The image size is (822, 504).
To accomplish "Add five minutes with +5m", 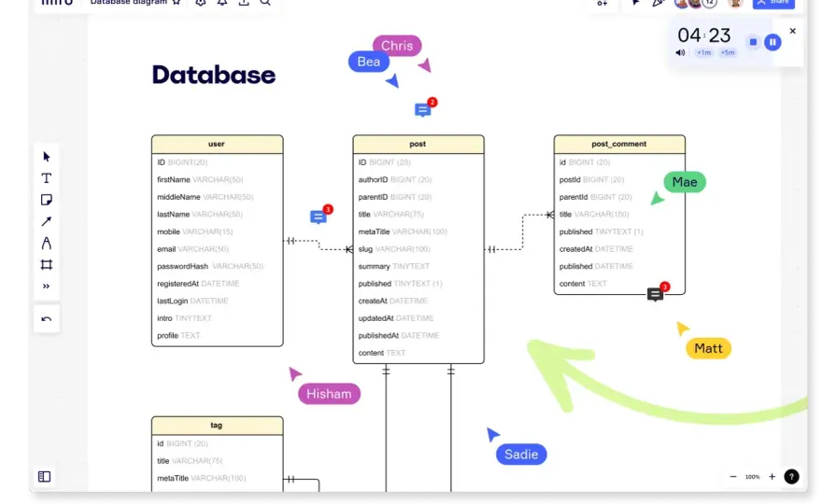I will point(727,52).
